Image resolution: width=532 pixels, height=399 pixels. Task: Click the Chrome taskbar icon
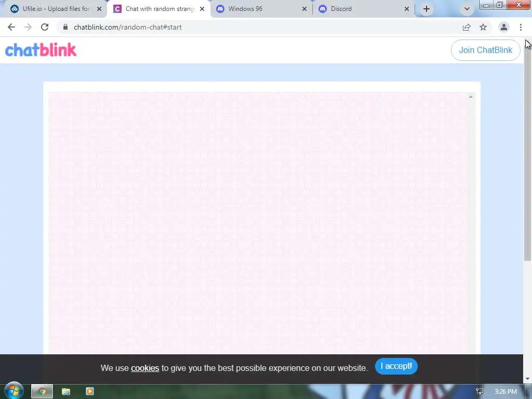(42, 392)
